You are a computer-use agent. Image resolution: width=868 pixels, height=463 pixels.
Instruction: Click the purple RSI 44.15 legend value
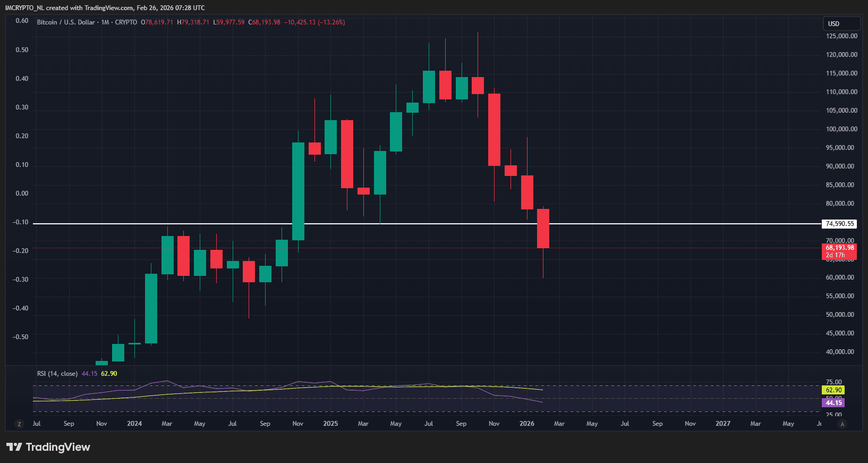click(x=89, y=374)
